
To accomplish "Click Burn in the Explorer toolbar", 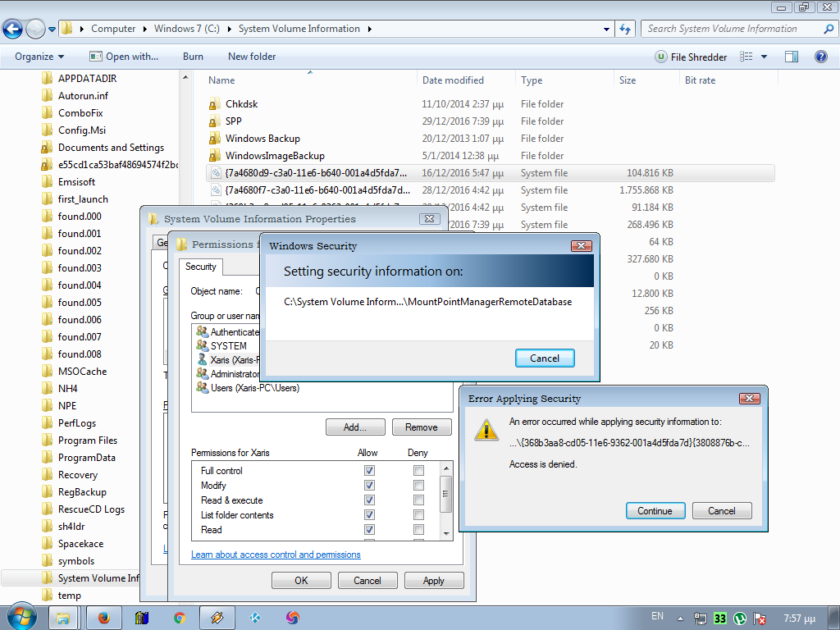I will pyautogui.click(x=193, y=57).
